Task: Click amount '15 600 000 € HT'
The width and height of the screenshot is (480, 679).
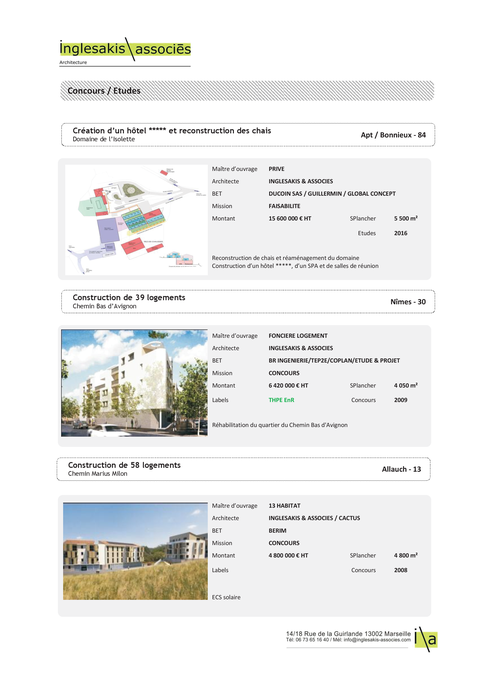Action: click(290, 219)
